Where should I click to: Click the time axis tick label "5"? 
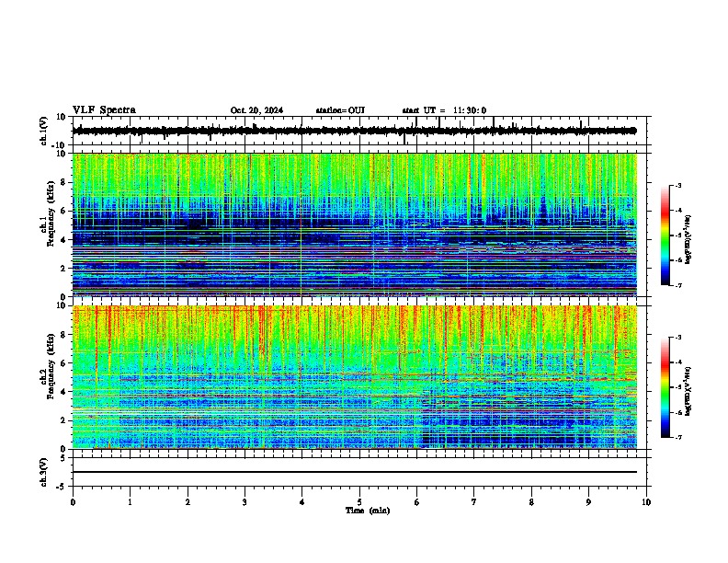tap(359, 502)
